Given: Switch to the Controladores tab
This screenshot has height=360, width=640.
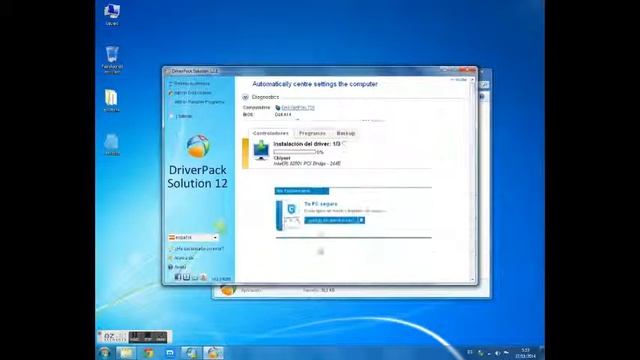Looking at the screenshot, I should tap(270, 133).
